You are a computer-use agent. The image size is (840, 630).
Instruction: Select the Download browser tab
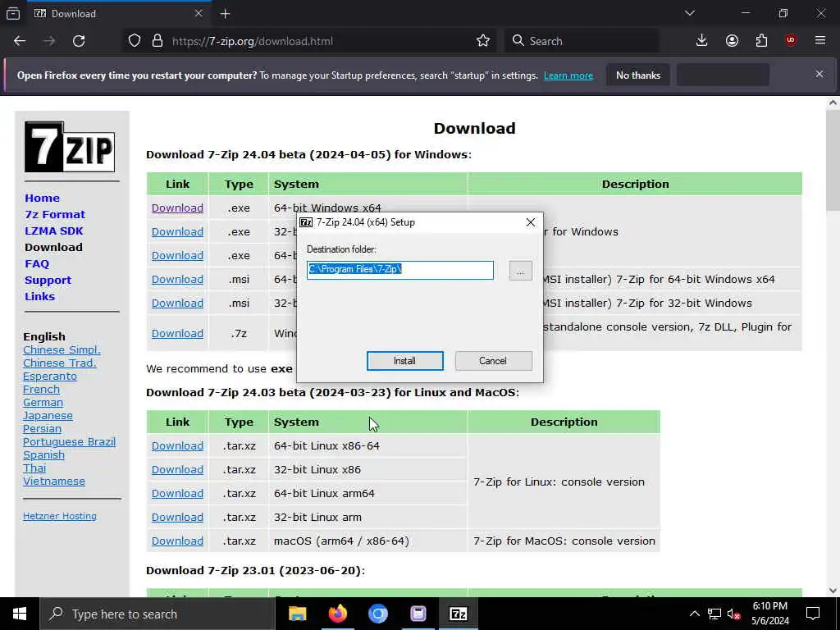119,13
